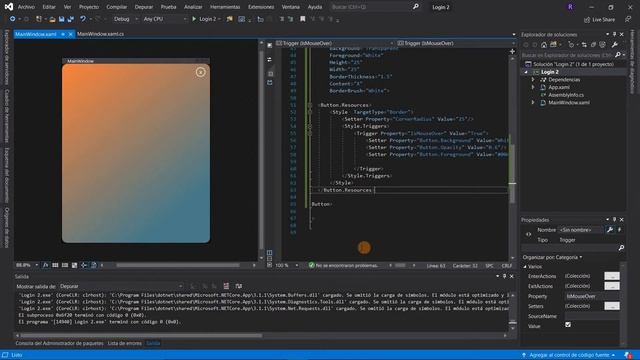This screenshot has width=640, height=360.
Task: Open the Herramientas menu
Action: pyautogui.click(x=225, y=7)
